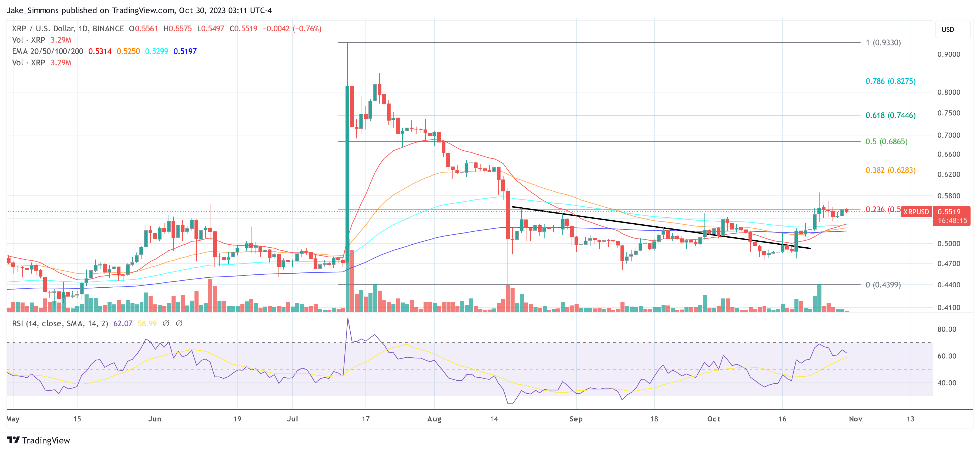Select the Fibonacci 0 (0.4399) label
The height and width of the screenshot is (452, 980).
[883, 284]
